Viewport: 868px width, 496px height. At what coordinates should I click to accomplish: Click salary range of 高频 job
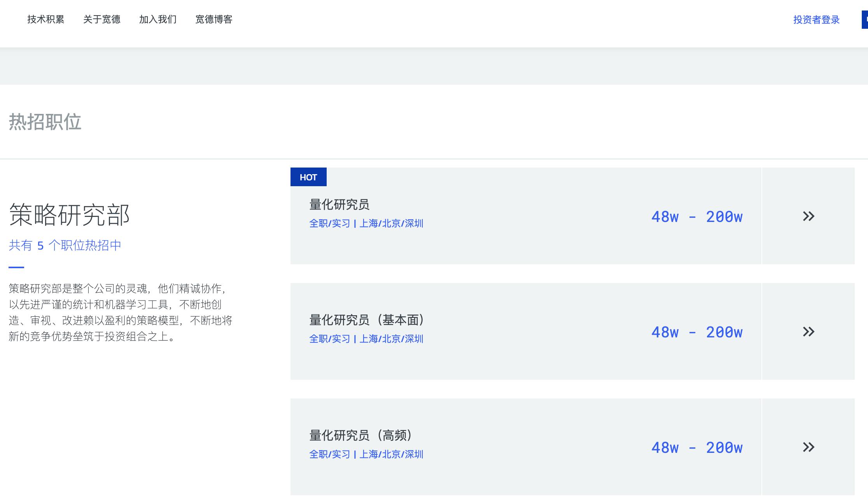(x=697, y=448)
